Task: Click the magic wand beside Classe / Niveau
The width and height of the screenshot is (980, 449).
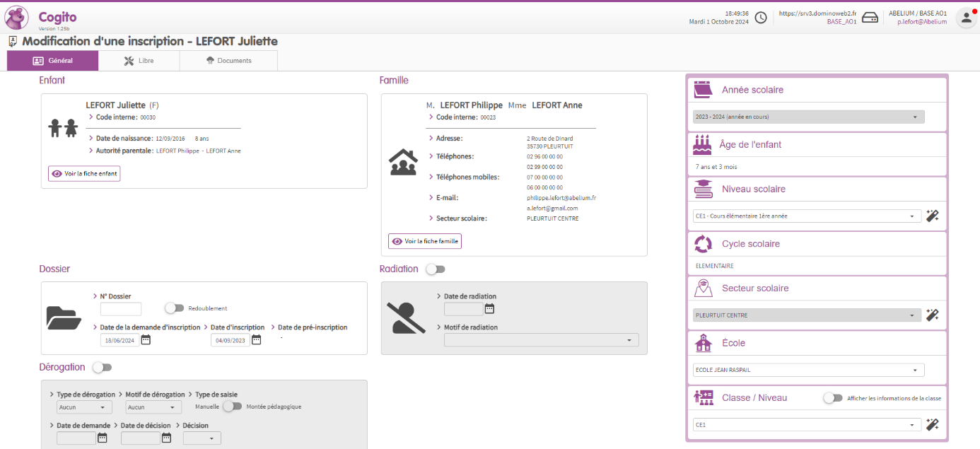Action: click(x=933, y=425)
